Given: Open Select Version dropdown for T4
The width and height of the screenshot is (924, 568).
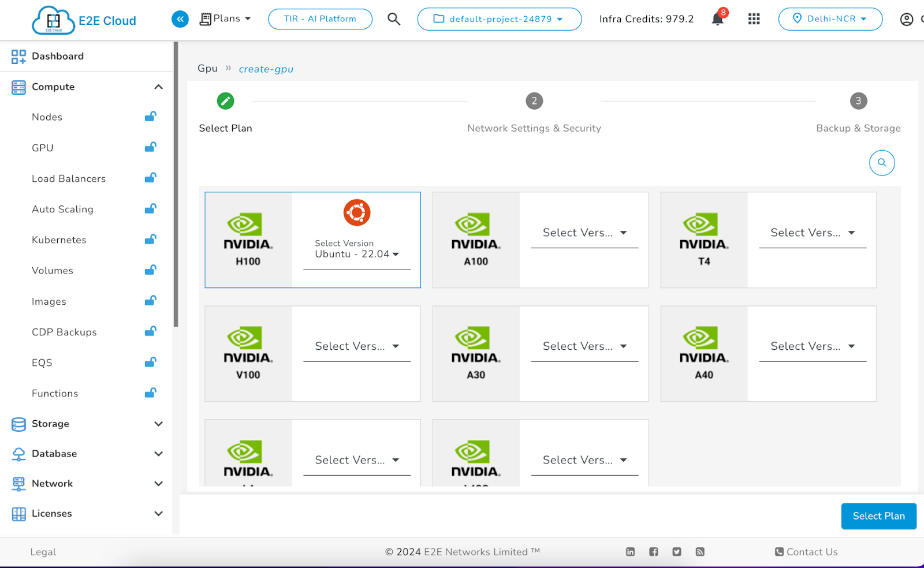Looking at the screenshot, I should [x=813, y=233].
